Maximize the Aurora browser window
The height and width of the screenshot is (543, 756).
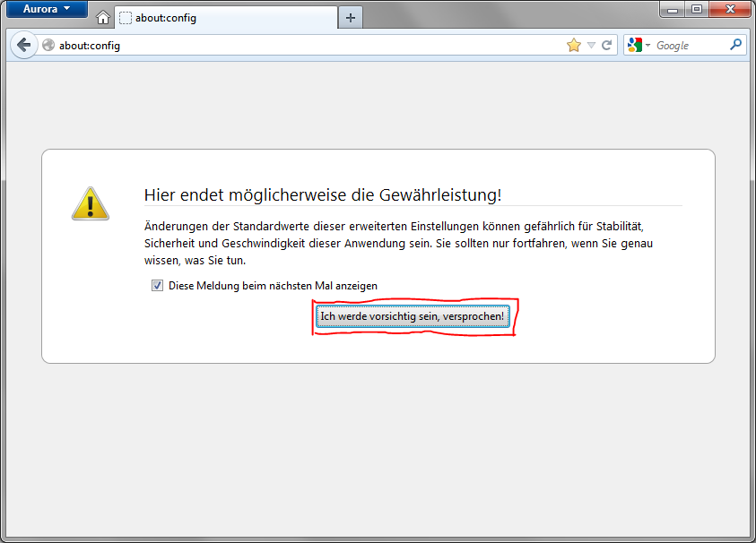[x=697, y=9]
